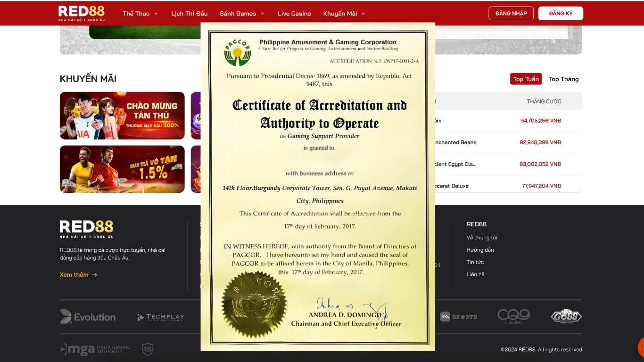Expand the Sảnh Games dropdown
Screen dimensions: 644x362
(x=242, y=14)
